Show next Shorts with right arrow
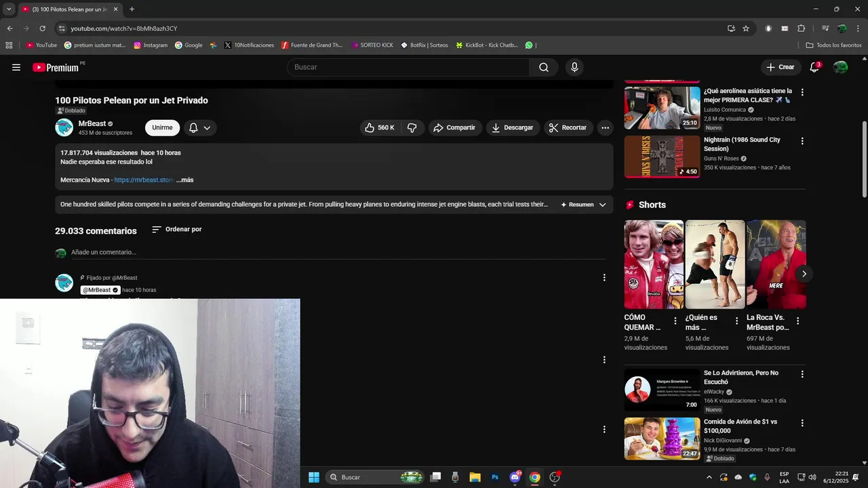The width and height of the screenshot is (868, 488). 804,274
